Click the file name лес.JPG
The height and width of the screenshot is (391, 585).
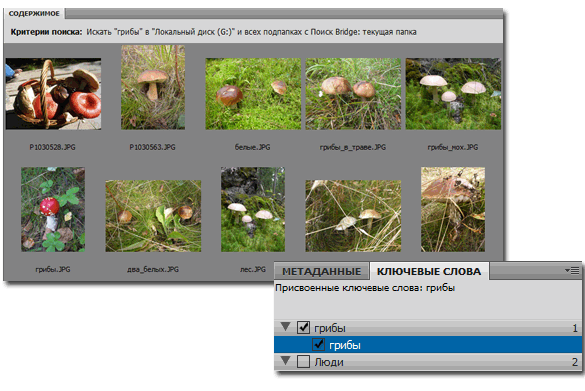(x=253, y=269)
